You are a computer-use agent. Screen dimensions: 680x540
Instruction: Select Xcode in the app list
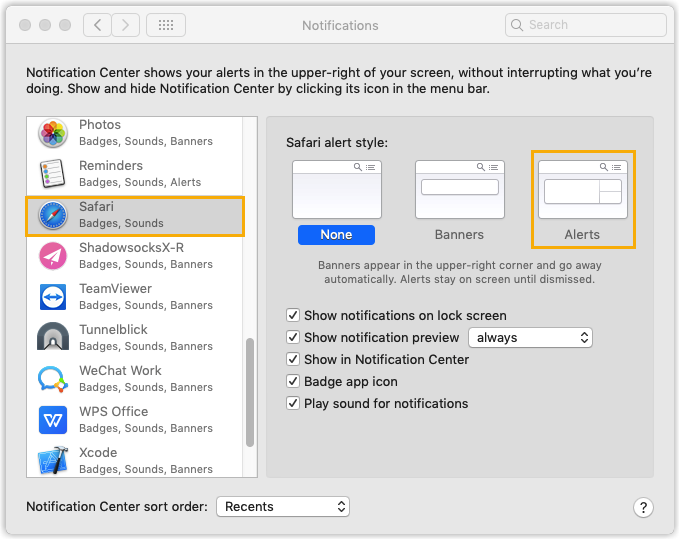134,461
